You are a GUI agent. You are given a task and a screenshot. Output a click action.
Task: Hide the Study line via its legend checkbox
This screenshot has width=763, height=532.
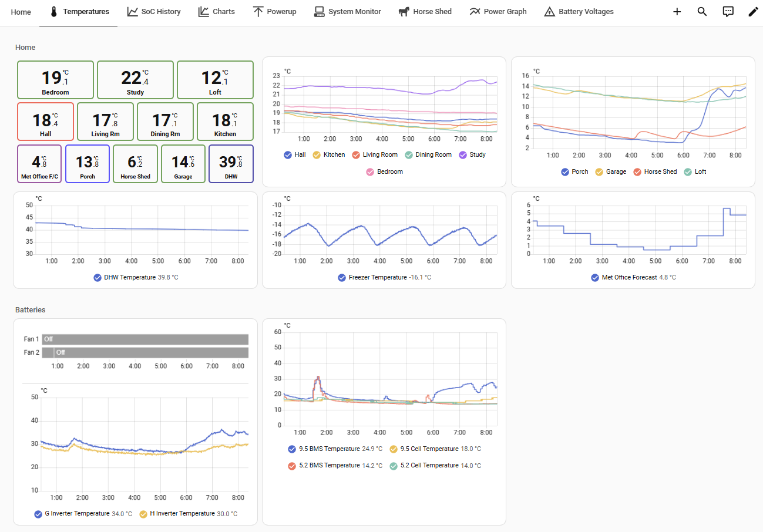[463, 155]
